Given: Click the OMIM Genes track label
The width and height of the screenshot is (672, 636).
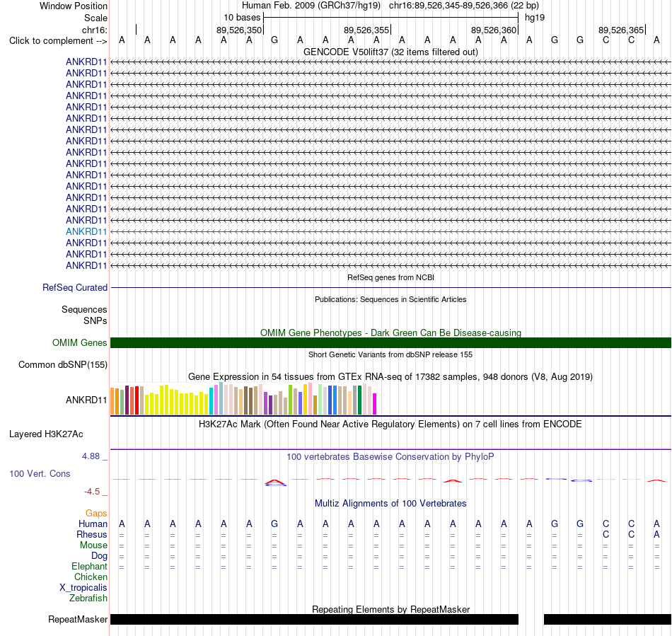Looking at the screenshot, I should (80, 343).
